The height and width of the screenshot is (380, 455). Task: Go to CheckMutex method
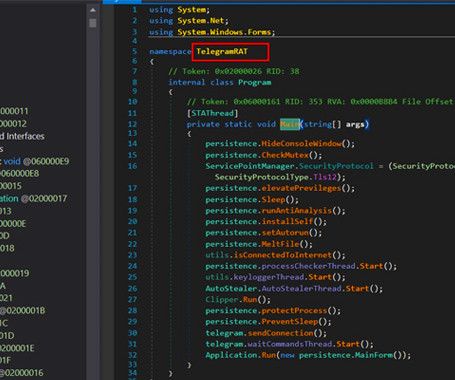(285, 155)
